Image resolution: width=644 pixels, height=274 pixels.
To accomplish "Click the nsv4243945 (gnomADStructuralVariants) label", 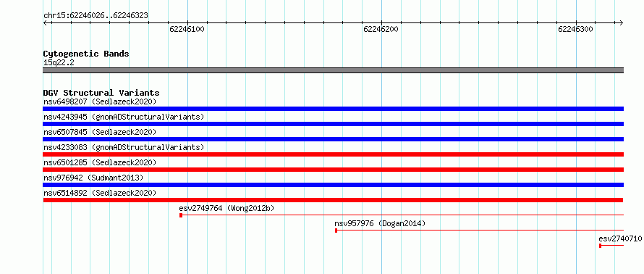I will pos(124,117).
